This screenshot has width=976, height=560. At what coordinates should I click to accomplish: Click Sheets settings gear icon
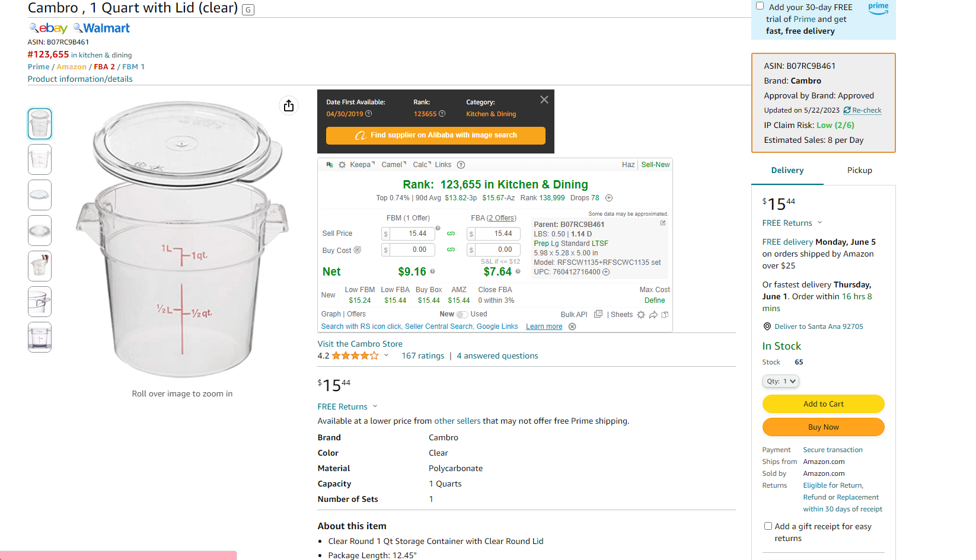tap(641, 315)
